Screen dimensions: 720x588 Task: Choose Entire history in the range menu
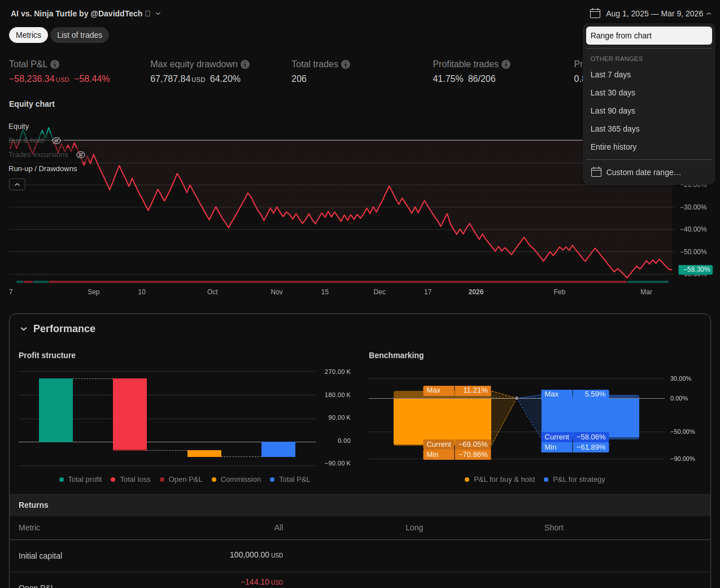point(613,147)
